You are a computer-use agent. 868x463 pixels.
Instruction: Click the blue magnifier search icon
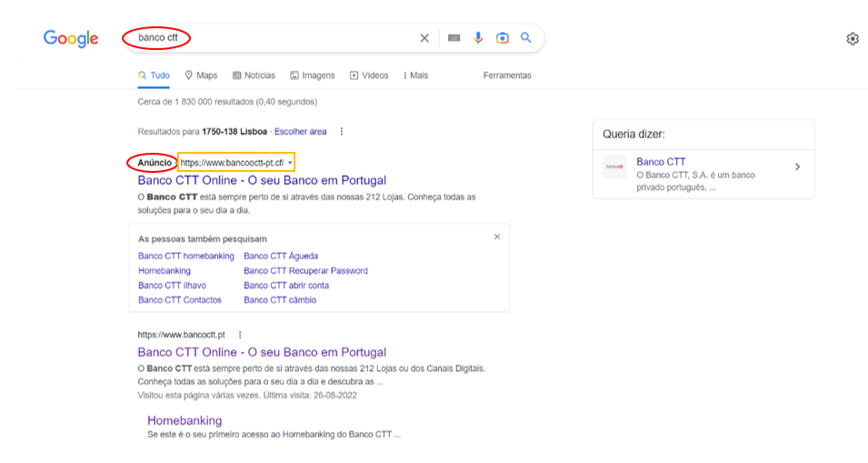click(x=525, y=38)
